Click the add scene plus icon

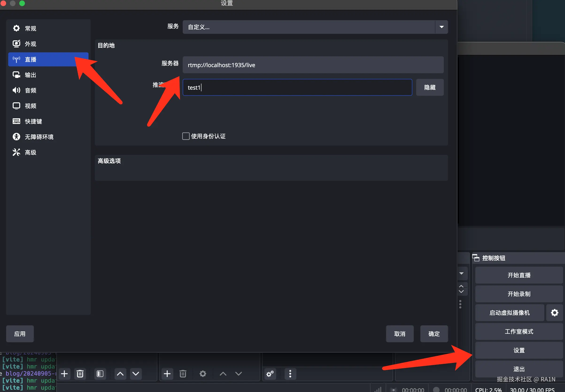64,374
